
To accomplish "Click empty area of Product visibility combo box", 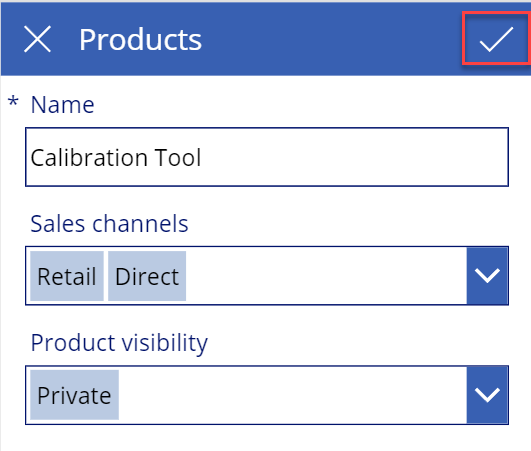I will click(291, 395).
